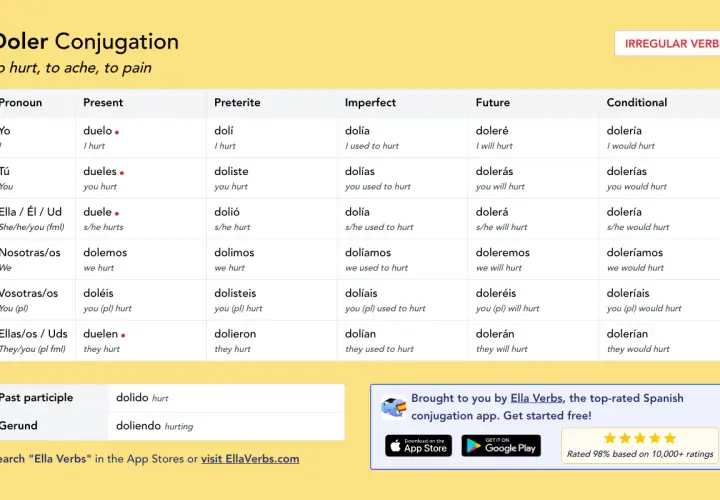Viewport: 720px width, 500px height.
Task: Select the Imperfect column header
Action: pyautogui.click(x=370, y=102)
